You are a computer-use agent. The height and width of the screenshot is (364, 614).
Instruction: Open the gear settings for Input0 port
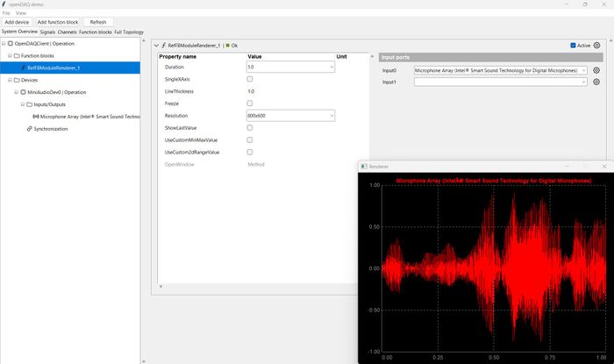tap(596, 69)
